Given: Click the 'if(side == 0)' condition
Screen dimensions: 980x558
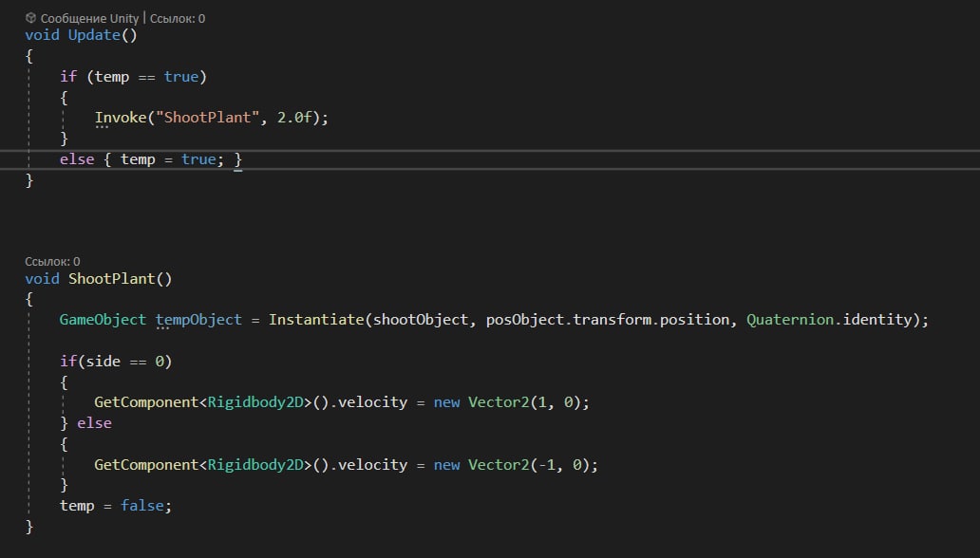Looking at the screenshot, I should pyautogui.click(x=116, y=362).
